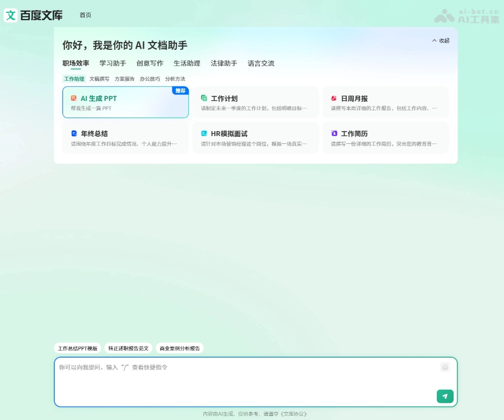The image size is (504, 420).
Task: Open the 首页 link
Action: 85,16
